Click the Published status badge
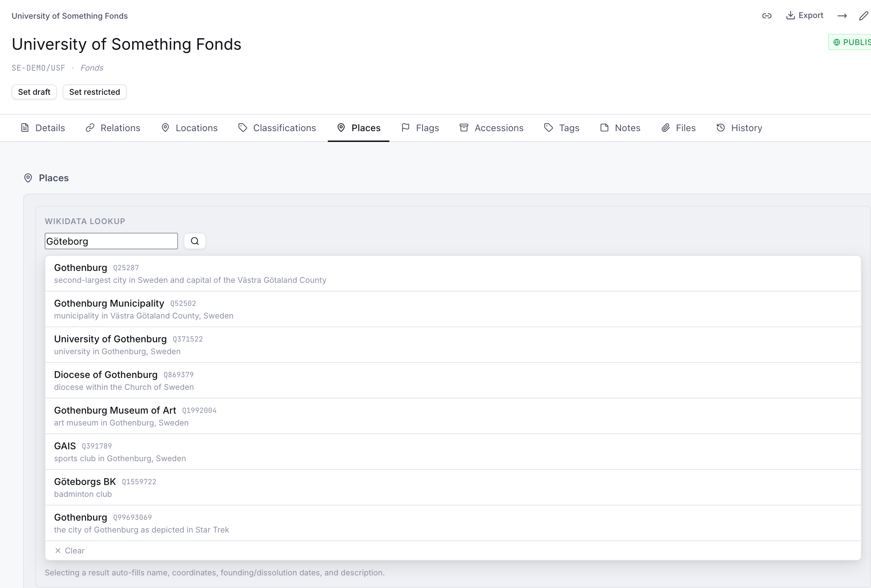 [x=850, y=42]
